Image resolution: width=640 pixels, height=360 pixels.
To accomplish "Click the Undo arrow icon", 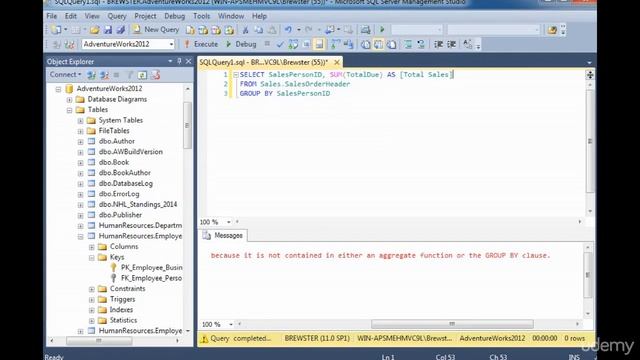I will point(288,30).
